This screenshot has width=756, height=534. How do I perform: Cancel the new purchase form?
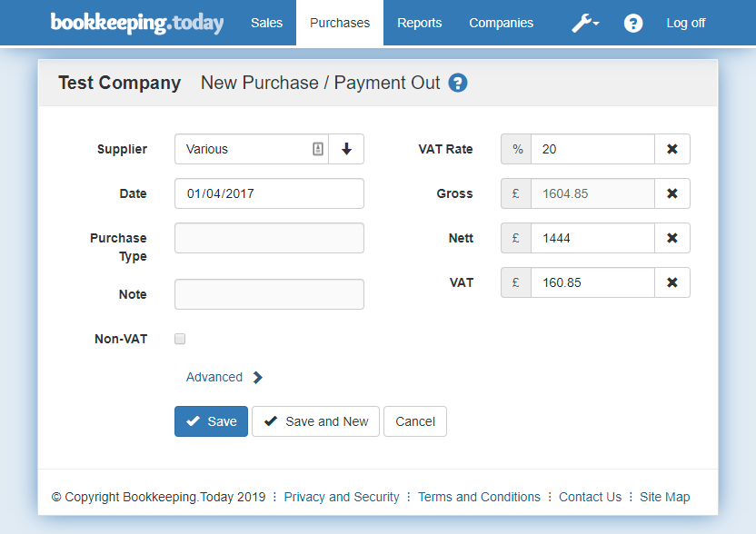[415, 421]
